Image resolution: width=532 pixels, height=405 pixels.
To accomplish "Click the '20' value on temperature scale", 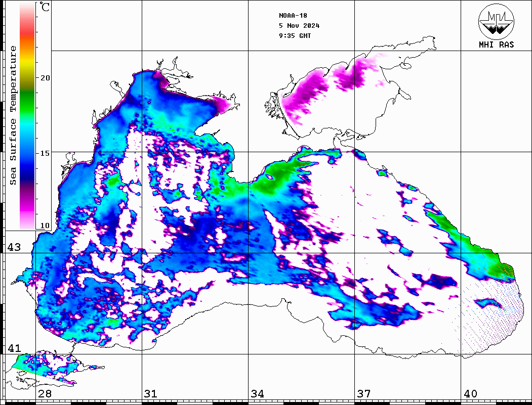I will (45, 78).
